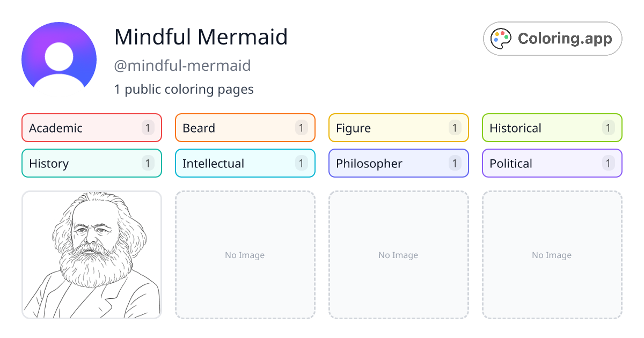This screenshot has height=338, width=644.
Task: Click the first No Image placeholder
Action: click(245, 255)
